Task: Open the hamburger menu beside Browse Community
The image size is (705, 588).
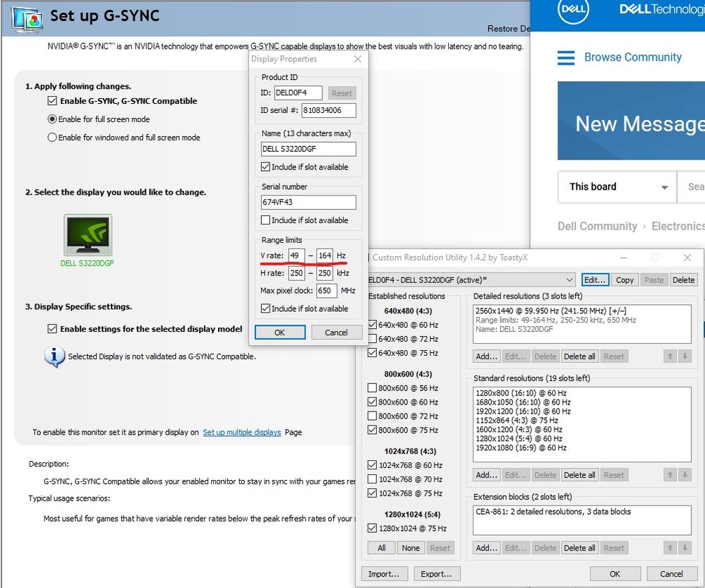Action: pos(565,58)
